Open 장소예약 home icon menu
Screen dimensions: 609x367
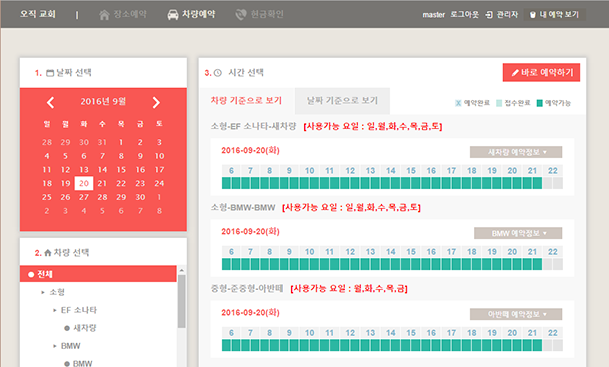coord(104,14)
